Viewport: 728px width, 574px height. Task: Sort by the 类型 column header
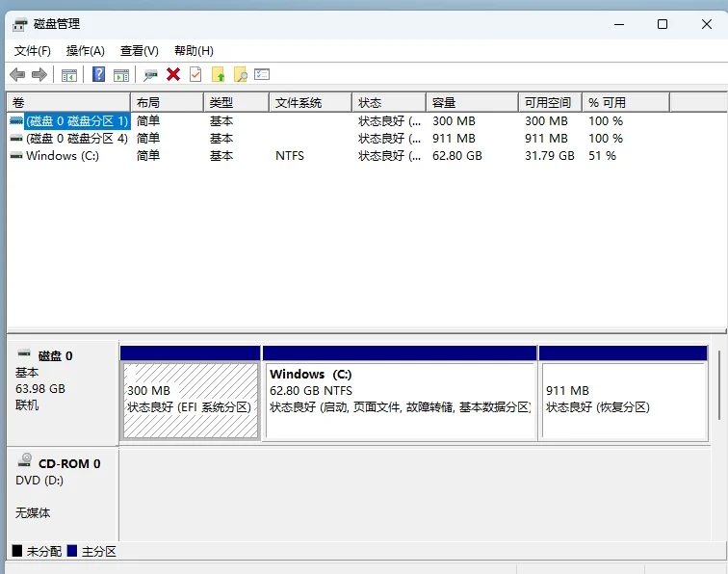tap(236, 103)
